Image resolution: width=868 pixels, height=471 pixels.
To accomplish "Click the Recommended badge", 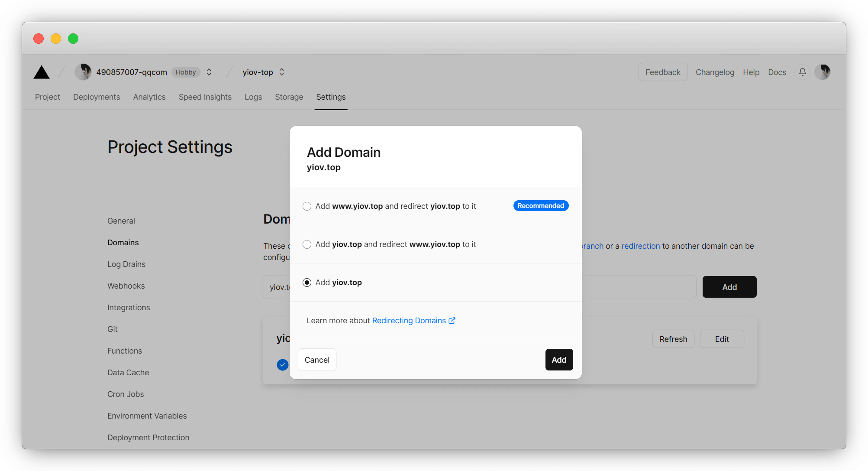I will (540, 206).
